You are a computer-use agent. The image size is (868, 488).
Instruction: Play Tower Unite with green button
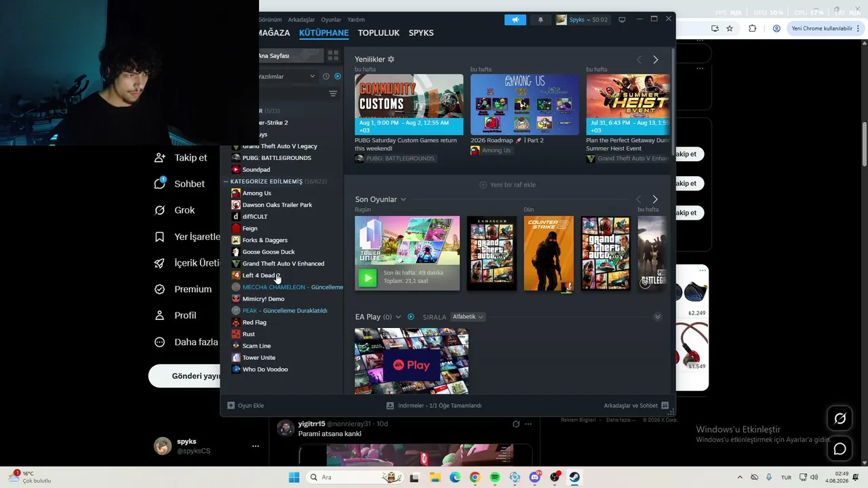click(x=368, y=277)
